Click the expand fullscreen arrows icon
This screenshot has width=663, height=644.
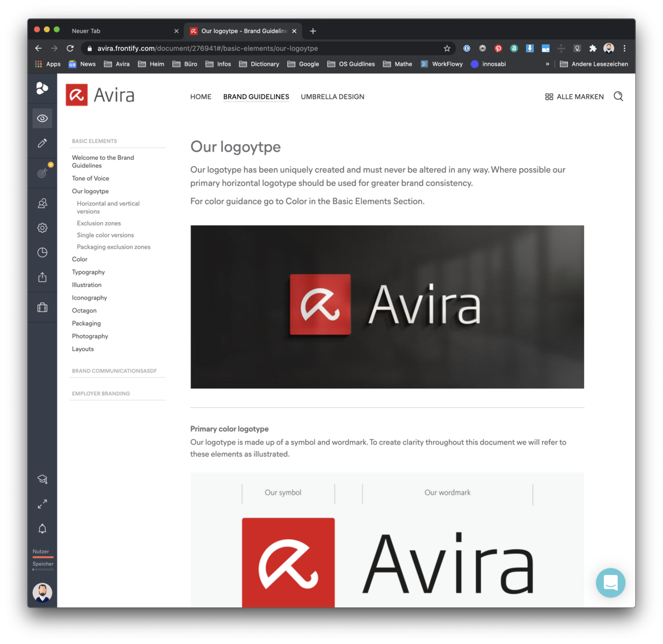[x=42, y=504]
